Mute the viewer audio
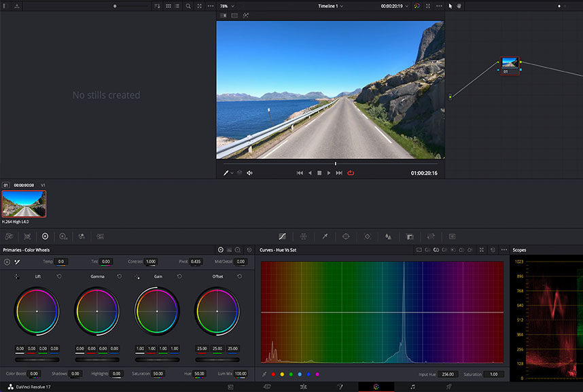This screenshot has width=583, height=392. pos(249,173)
